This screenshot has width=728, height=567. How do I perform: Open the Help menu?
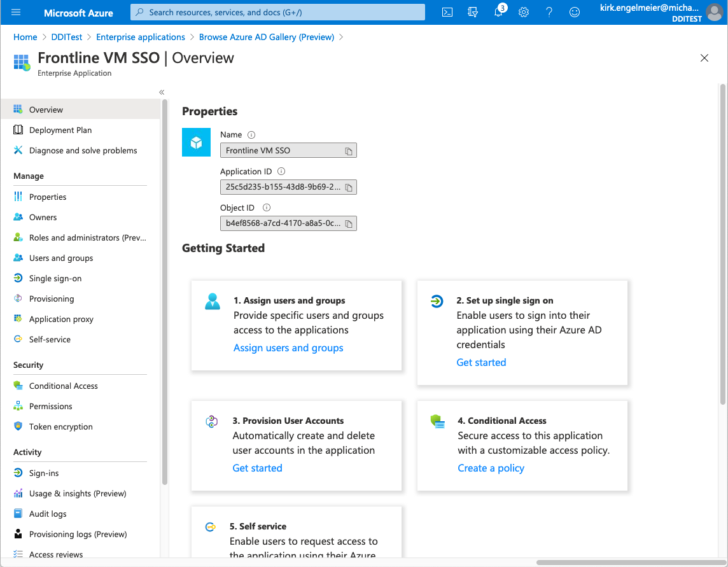coord(549,12)
